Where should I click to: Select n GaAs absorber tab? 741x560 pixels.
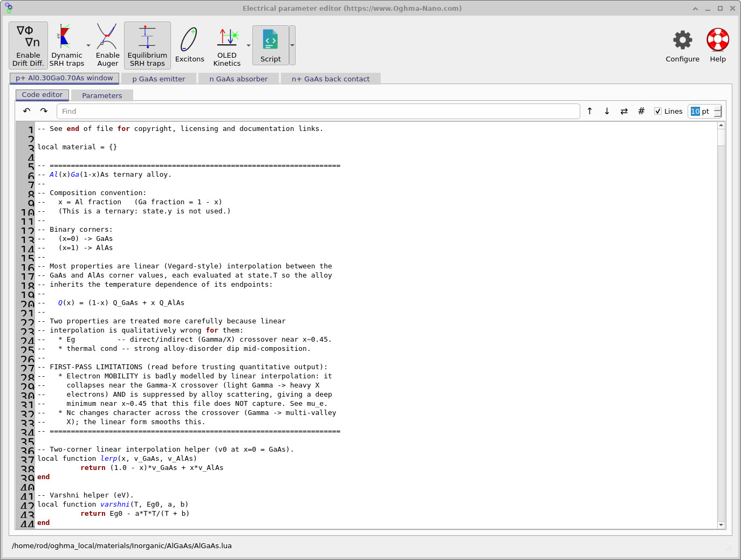click(x=238, y=79)
